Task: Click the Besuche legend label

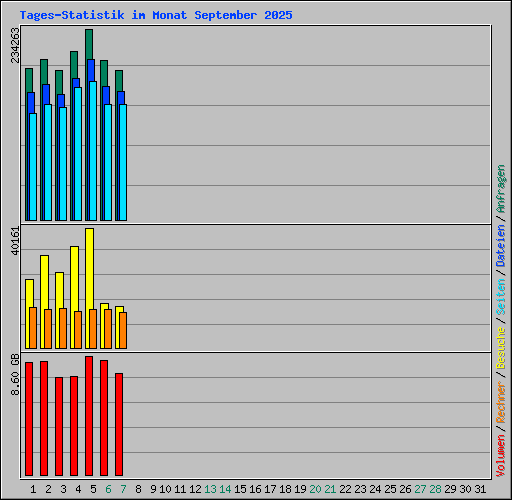Action: 501,348
